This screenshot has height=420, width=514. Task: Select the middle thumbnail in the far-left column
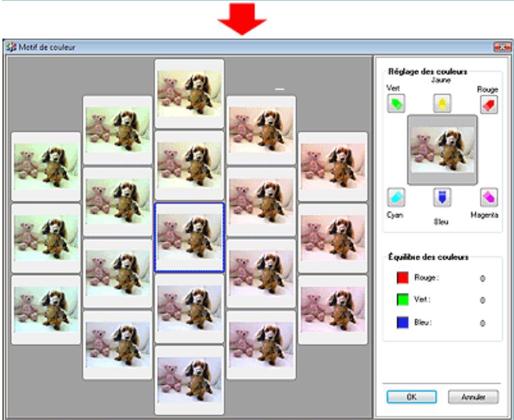point(46,238)
